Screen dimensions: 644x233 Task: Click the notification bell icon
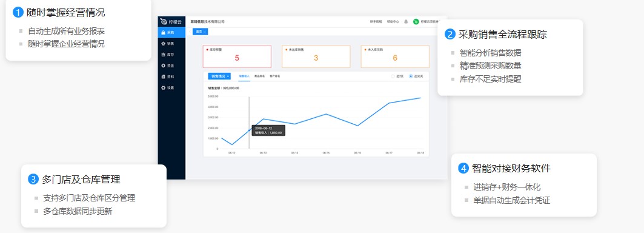click(406, 21)
